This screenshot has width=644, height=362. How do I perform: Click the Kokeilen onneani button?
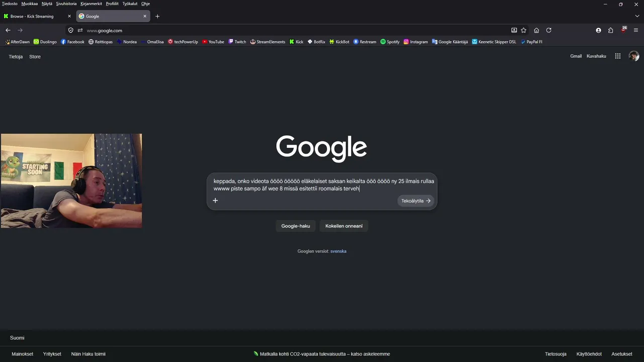point(344,226)
